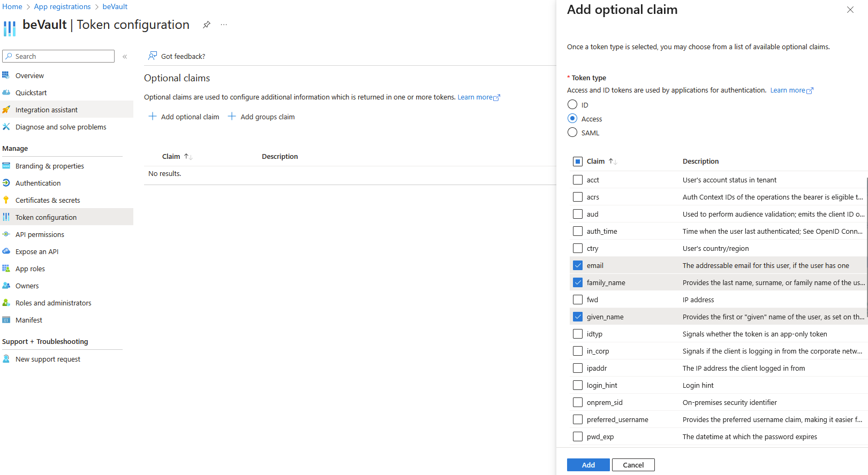Open API permissions in the Manage menu
This screenshot has height=475, width=868.
[x=40, y=234]
